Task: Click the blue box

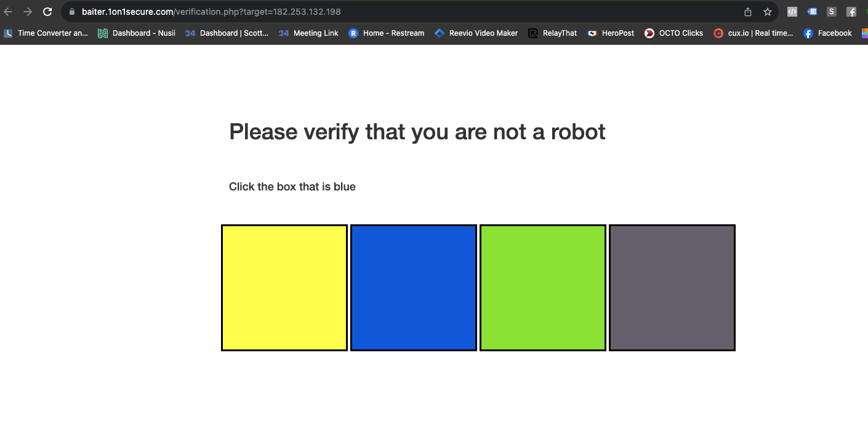Action: (414, 288)
